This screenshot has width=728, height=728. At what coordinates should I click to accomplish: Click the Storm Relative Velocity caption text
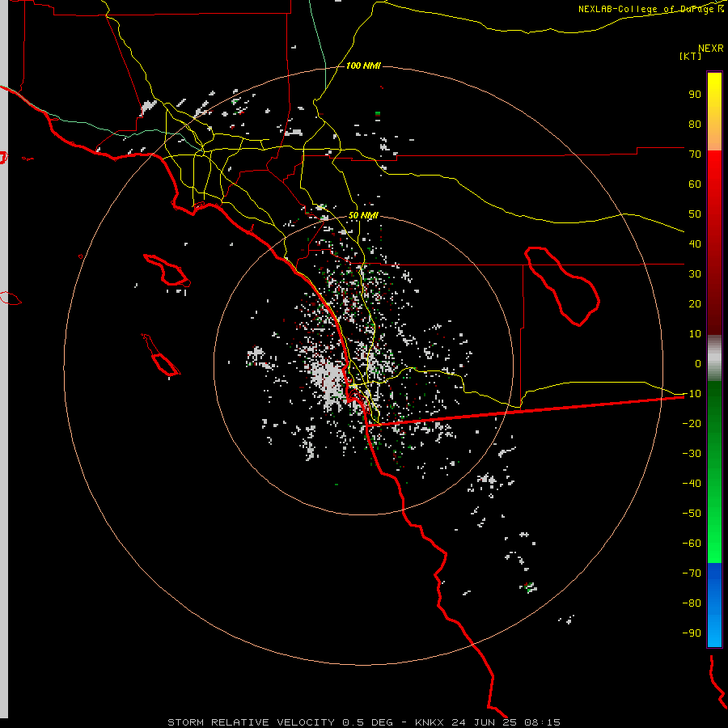tap(363, 722)
